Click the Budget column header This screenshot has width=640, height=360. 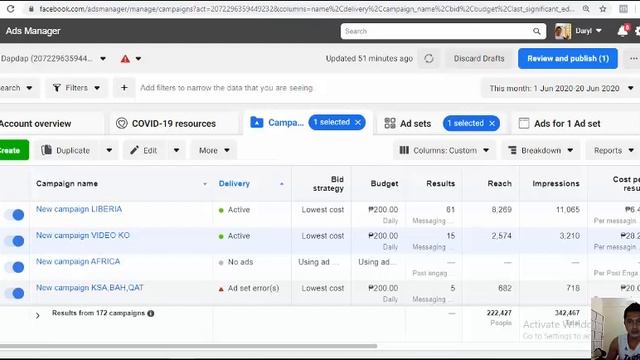point(384,184)
